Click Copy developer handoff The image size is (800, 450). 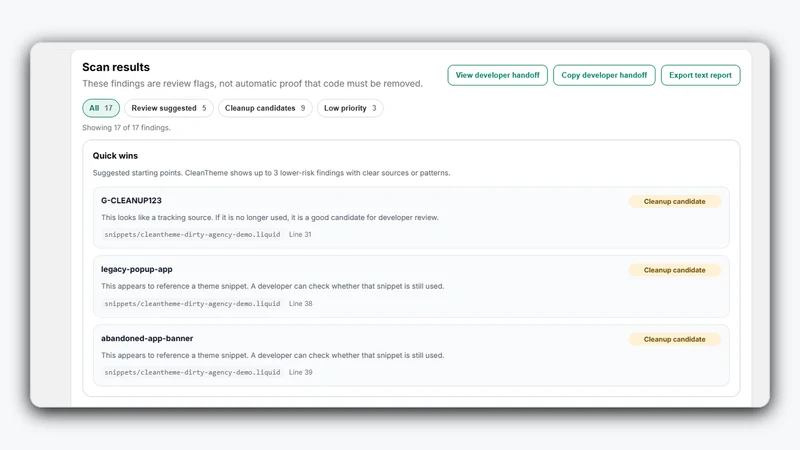pyautogui.click(x=604, y=75)
